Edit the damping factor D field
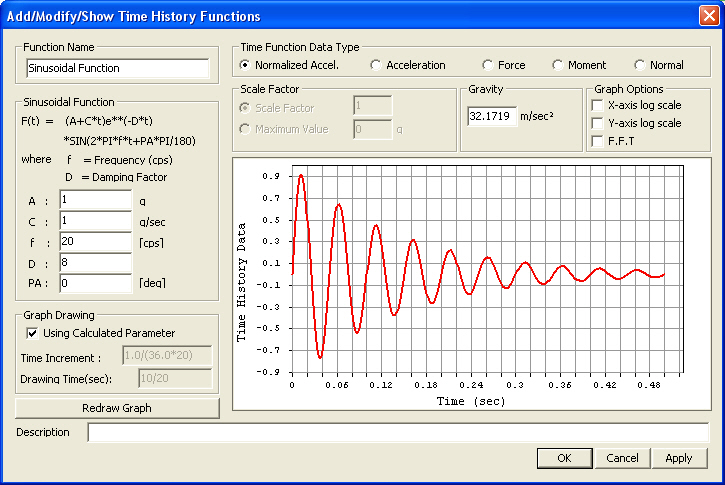This screenshot has height=485, width=725. (96, 263)
